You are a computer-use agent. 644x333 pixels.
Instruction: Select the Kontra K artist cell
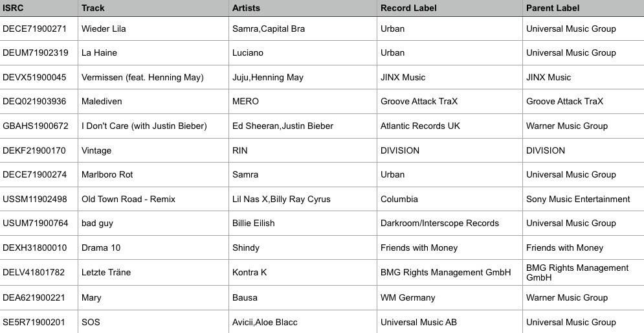249,272
